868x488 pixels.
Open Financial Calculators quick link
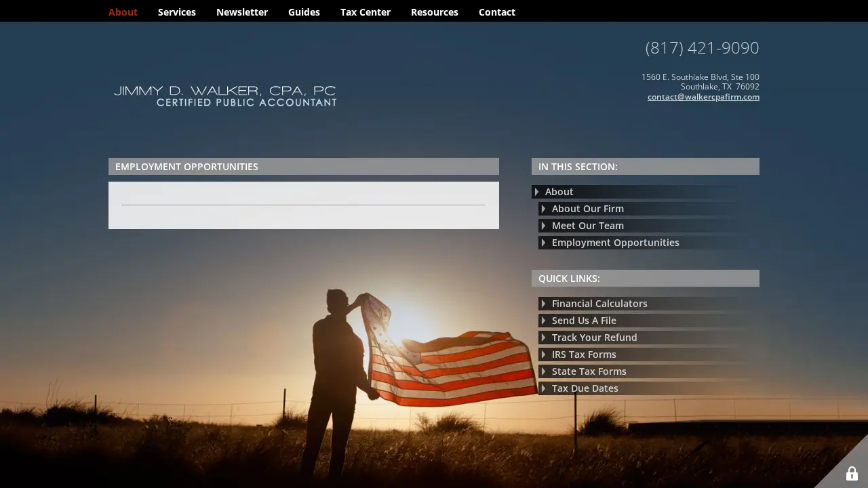(649, 304)
